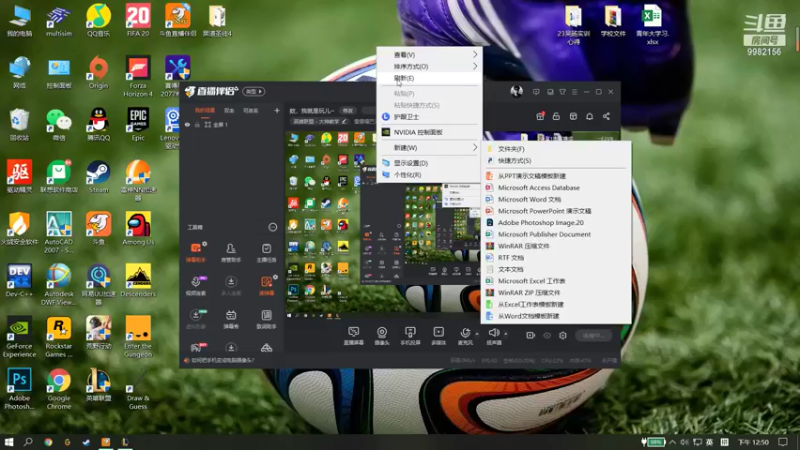Open the streaming settings gear icon

(563, 335)
